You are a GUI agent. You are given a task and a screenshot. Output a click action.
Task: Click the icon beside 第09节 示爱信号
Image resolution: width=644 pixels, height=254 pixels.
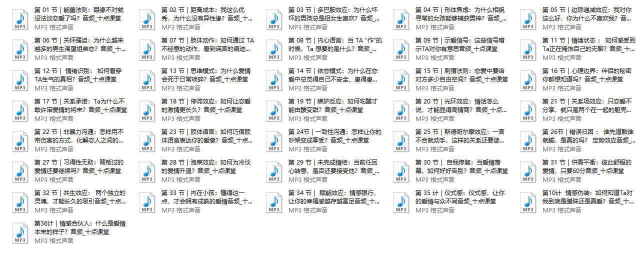(401, 48)
